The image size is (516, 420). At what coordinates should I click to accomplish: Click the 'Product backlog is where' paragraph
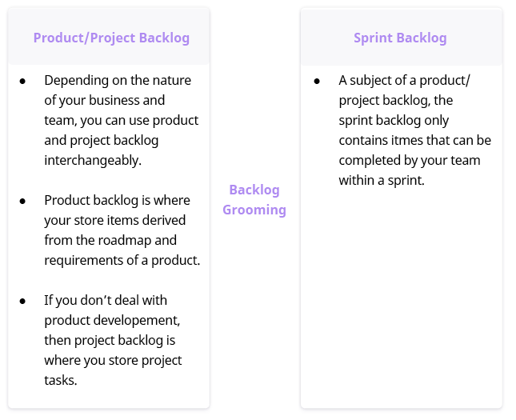click(122, 230)
